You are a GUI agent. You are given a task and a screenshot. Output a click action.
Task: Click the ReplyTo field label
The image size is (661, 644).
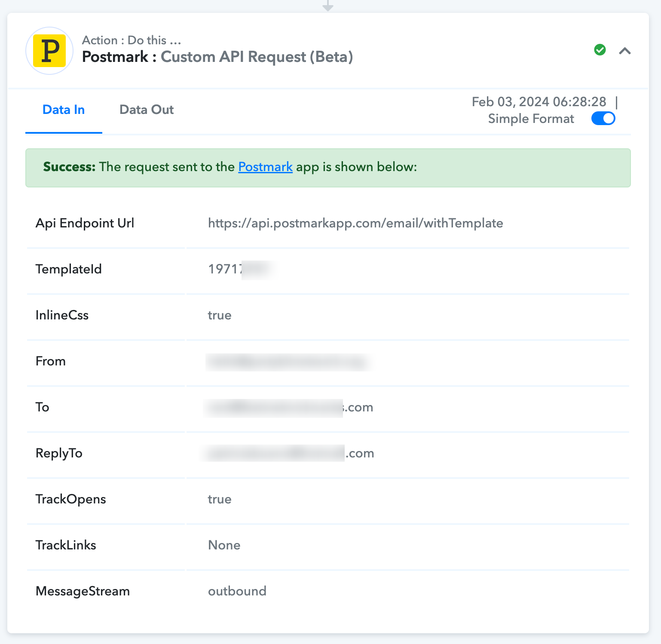pyautogui.click(x=59, y=453)
